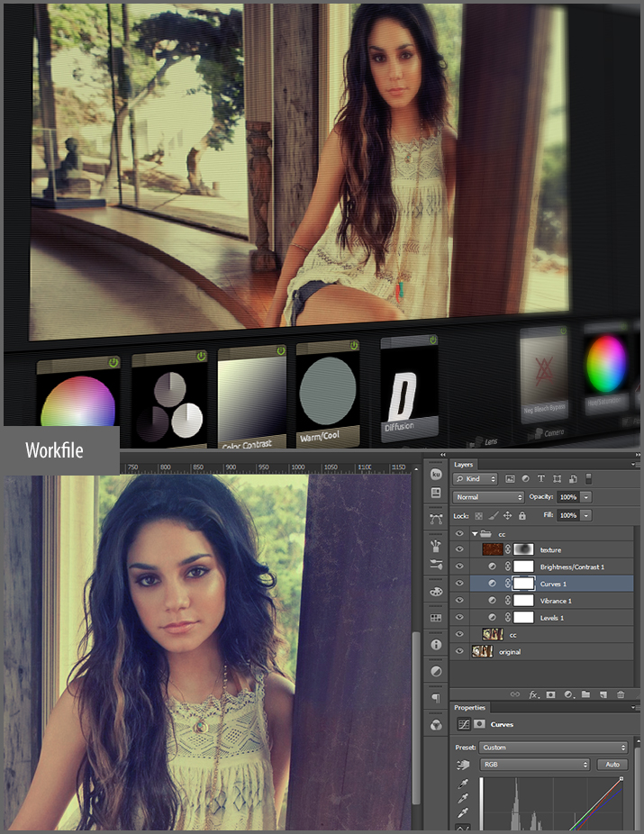This screenshot has height=834, width=644.
Task: Open the fx layer styles menu
Action: tap(533, 694)
